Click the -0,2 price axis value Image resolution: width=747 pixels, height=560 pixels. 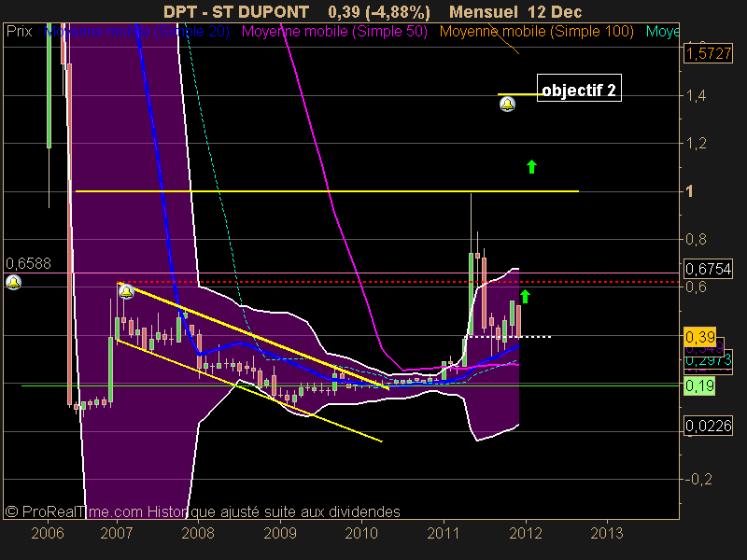[x=698, y=479]
